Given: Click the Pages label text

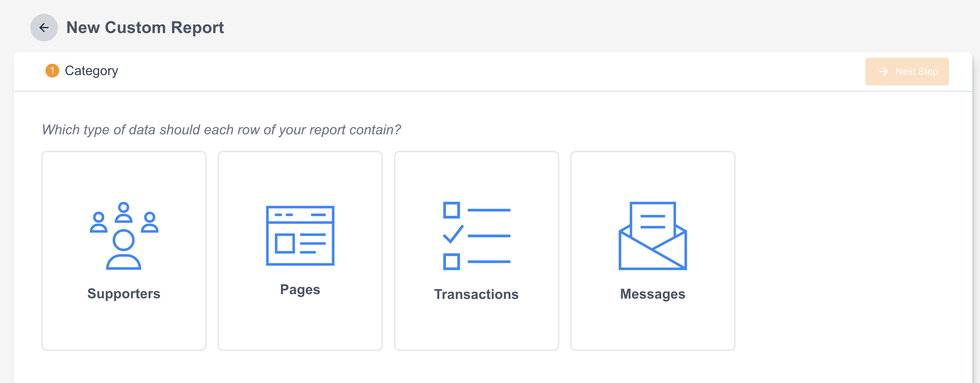Looking at the screenshot, I should [x=300, y=289].
